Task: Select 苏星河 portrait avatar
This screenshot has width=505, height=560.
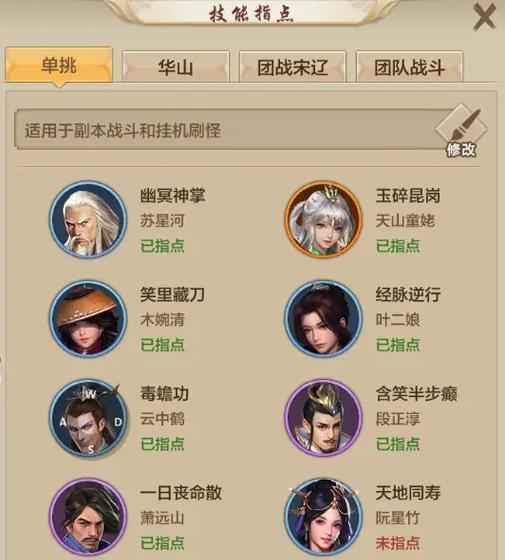Action: point(88,219)
